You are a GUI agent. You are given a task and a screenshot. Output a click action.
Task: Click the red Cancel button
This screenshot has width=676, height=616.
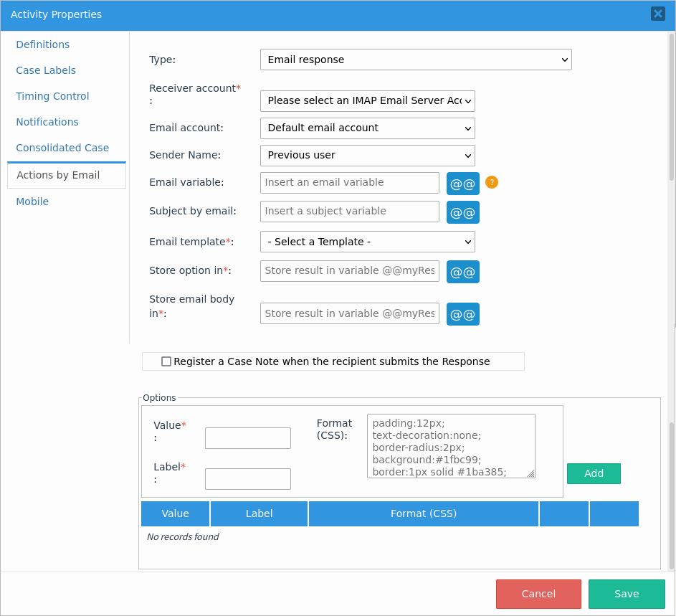(x=538, y=594)
